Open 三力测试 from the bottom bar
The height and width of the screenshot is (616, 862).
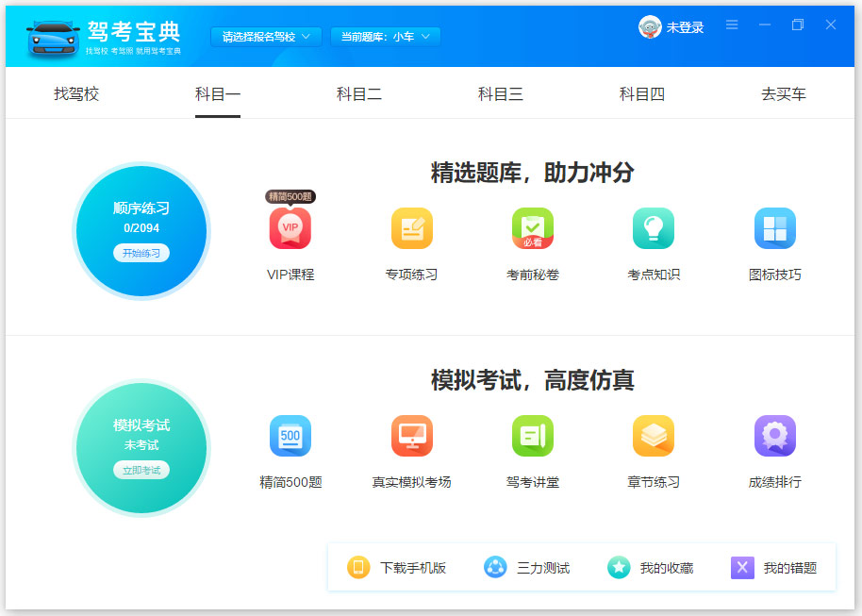point(525,567)
